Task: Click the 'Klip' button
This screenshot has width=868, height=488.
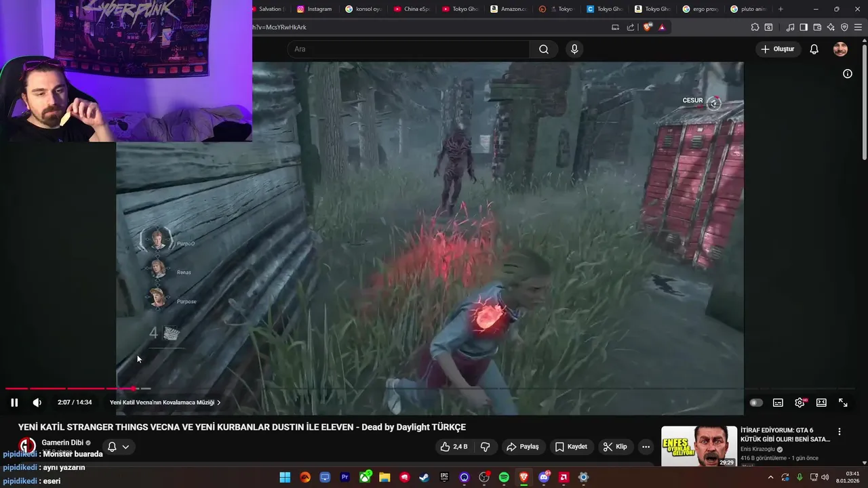Action: pyautogui.click(x=615, y=447)
